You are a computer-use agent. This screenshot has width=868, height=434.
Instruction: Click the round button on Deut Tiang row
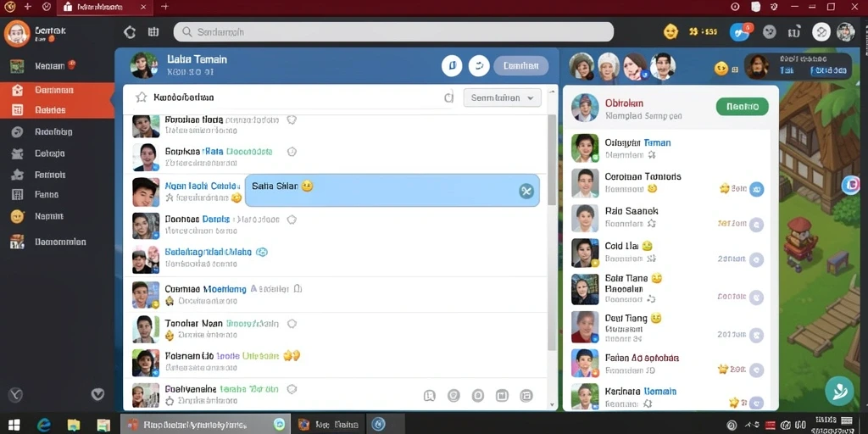(756, 334)
